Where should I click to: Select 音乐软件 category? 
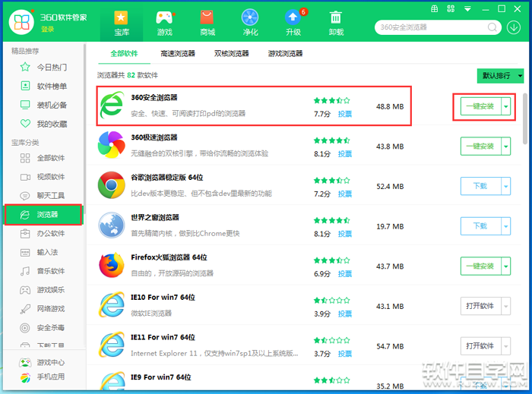point(43,271)
